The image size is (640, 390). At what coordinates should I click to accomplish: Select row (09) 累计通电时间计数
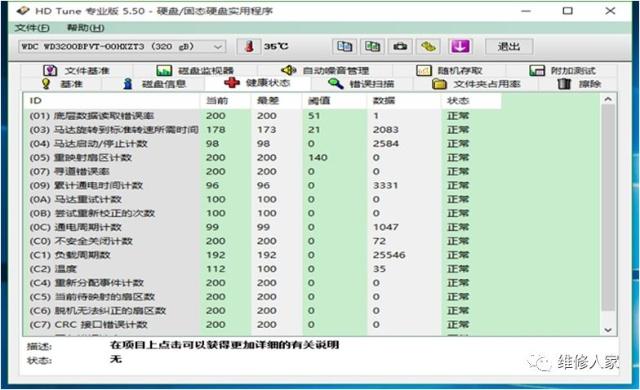coord(312,186)
